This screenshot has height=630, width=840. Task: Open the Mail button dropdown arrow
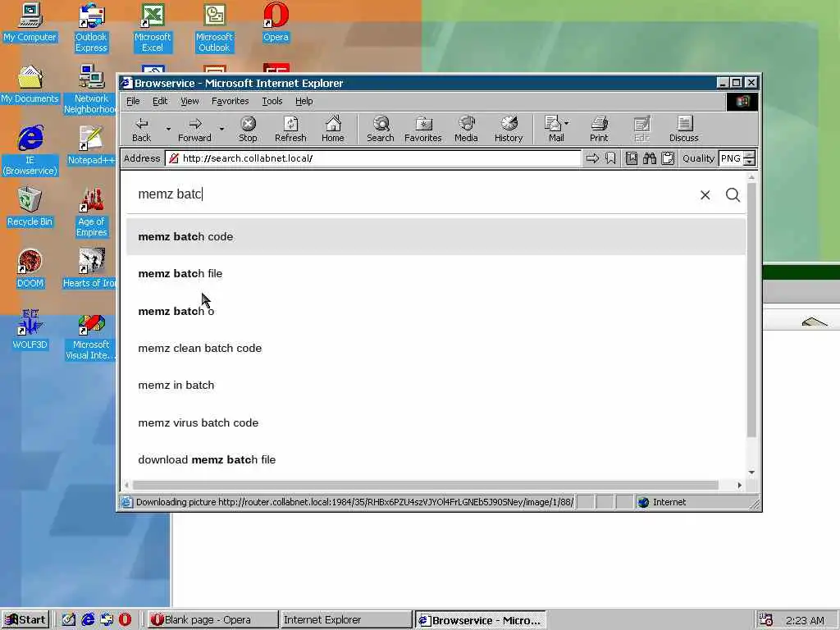(566, 123)
